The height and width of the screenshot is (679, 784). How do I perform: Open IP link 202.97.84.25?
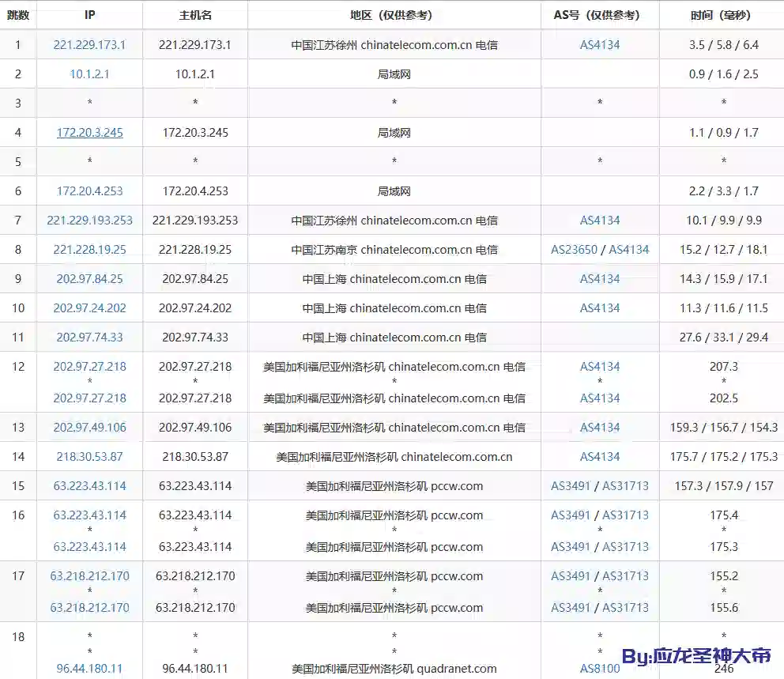coord(89,278)
